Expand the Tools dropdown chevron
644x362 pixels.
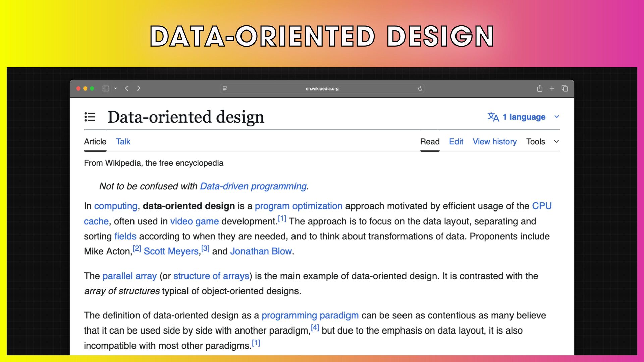(x=556, y=141)
